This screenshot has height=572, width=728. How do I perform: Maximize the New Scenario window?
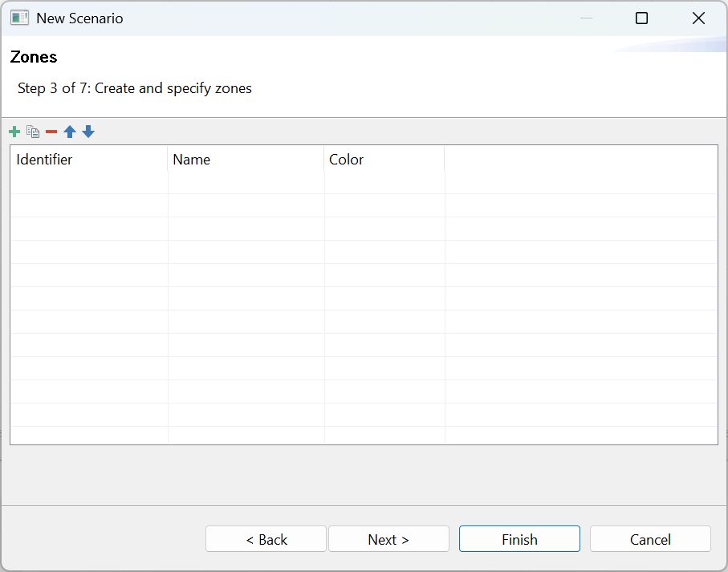tap(641, 18)
